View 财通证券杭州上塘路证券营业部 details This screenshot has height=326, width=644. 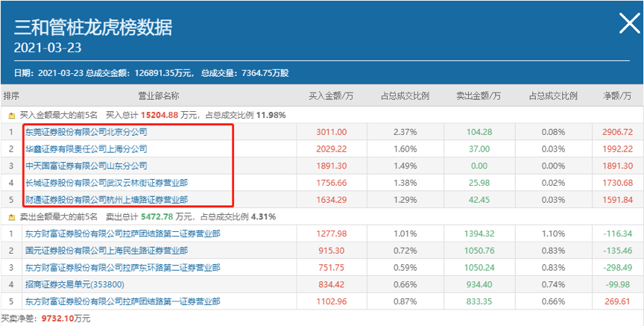[x=107, y=199]
